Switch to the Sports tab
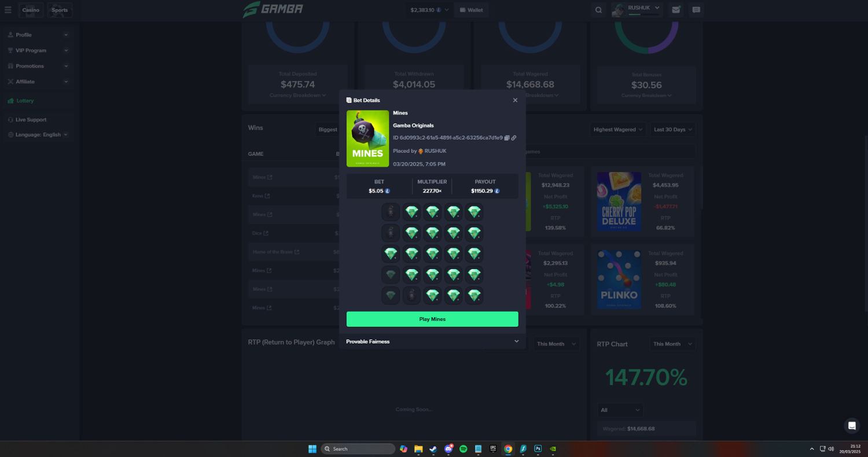The width and height of the screenshot is (868, 457). pos(59,10)
